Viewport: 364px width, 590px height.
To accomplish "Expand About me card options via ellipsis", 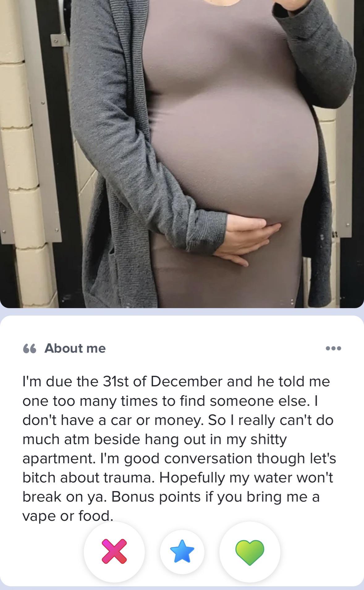I will 334,348.
